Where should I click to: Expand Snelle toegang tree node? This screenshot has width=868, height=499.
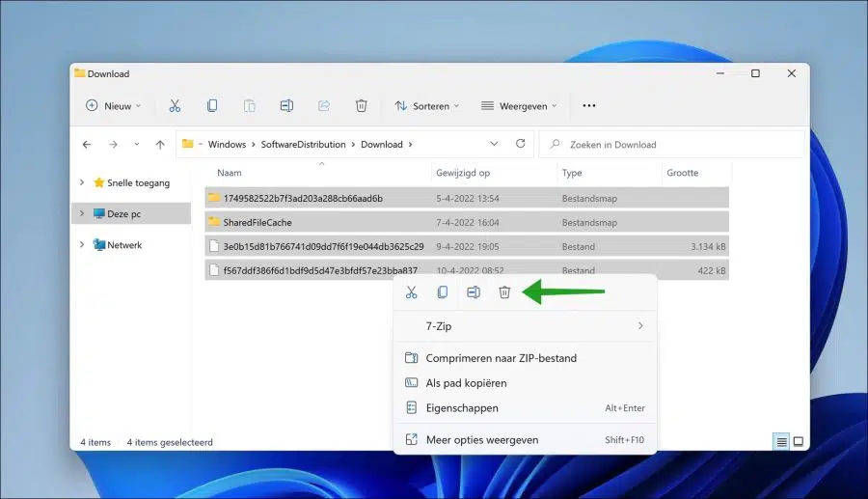(82, 182)
